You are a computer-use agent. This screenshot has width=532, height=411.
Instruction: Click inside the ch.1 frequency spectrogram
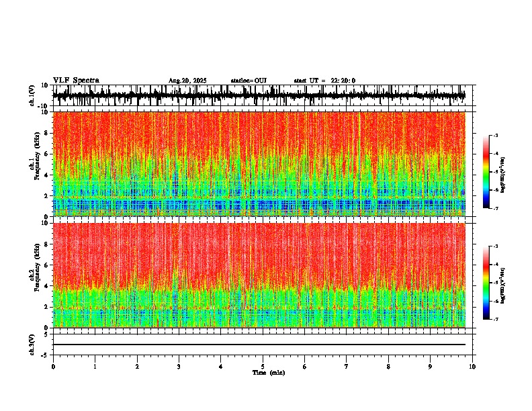click(259, 164)
